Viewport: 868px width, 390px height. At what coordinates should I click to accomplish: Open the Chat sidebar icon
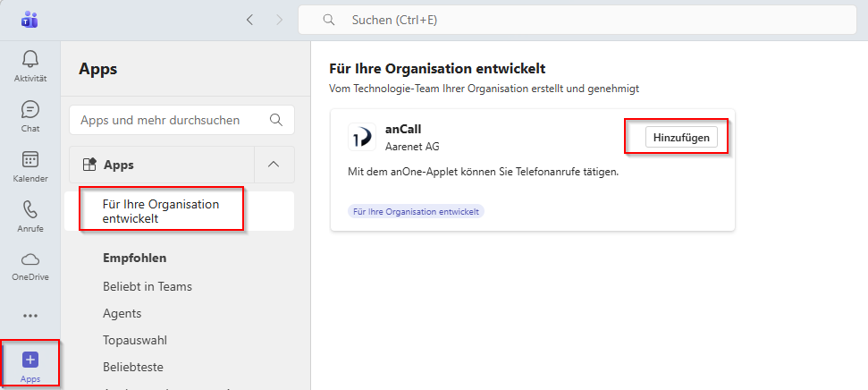(29, 109)
